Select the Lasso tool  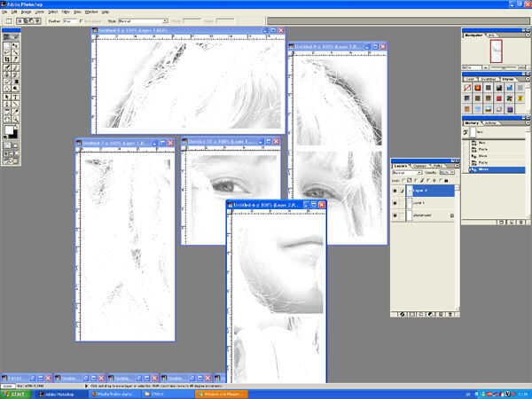click(7, 52)
